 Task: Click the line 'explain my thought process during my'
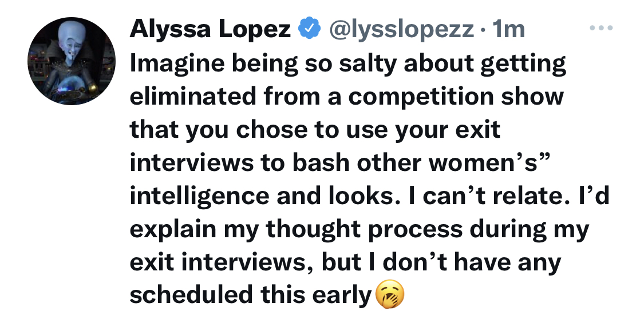click(x=359, y=230)
